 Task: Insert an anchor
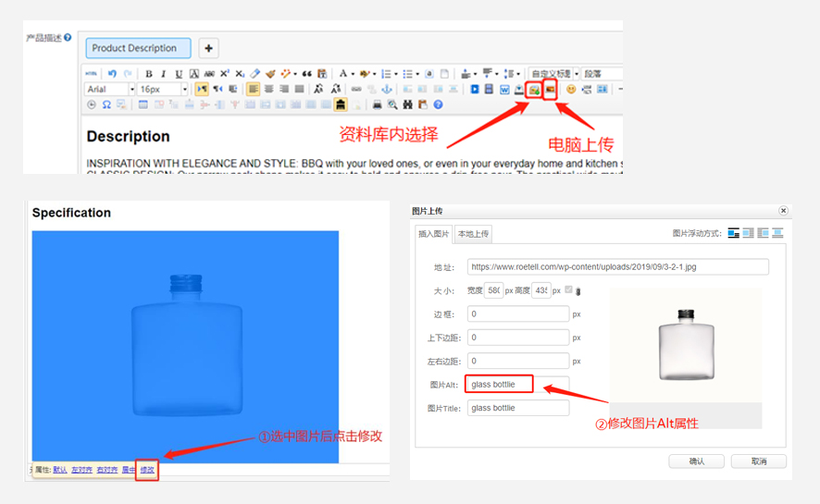coord(387,90)
